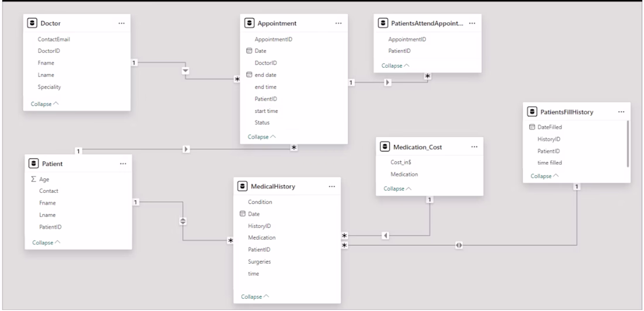The image size is (644, 311).
Task: Open more options on PatientsAttendAppointment table
Action: coord(472,23)
